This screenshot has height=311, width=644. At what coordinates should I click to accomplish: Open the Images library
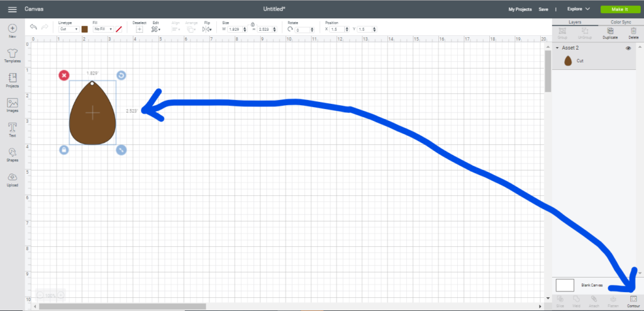[x=13, y=106]
